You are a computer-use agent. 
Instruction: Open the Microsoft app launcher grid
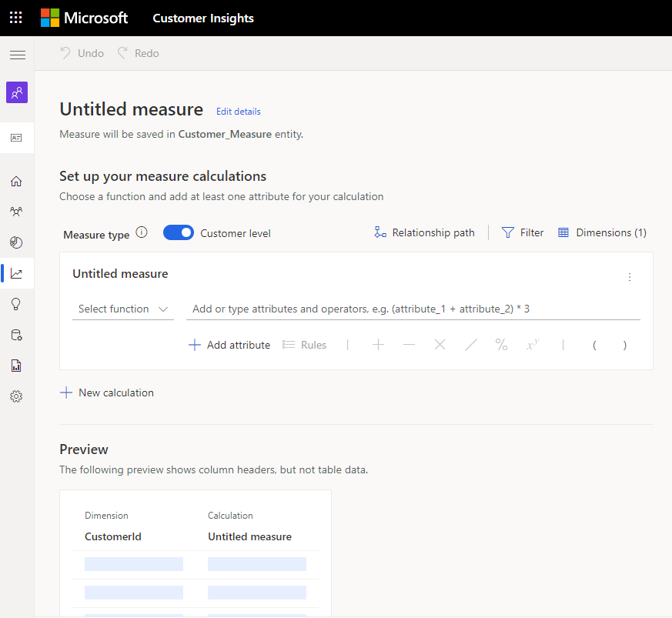(x=16, y=18)
